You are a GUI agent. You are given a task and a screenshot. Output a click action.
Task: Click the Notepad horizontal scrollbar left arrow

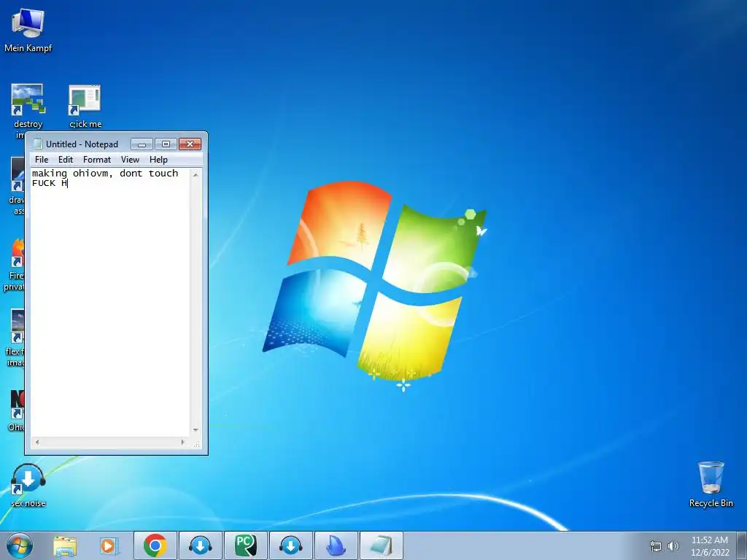coord(37,443)
